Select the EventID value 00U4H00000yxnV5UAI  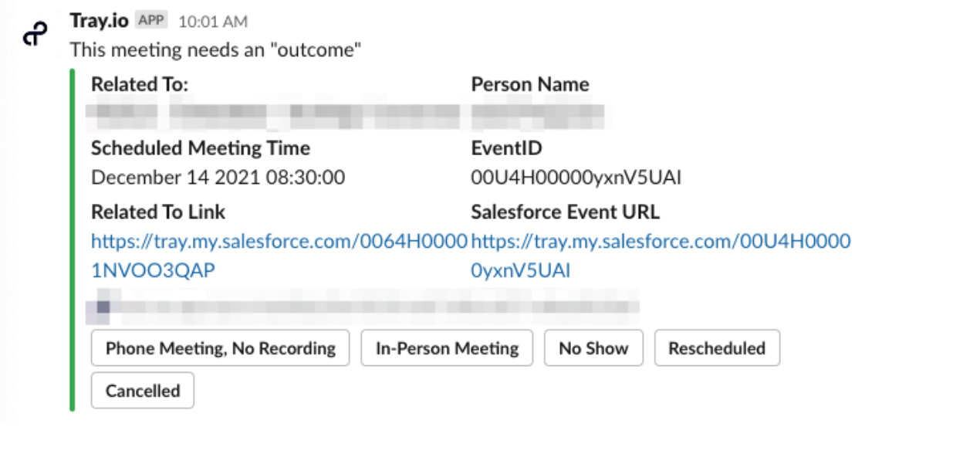576,178
